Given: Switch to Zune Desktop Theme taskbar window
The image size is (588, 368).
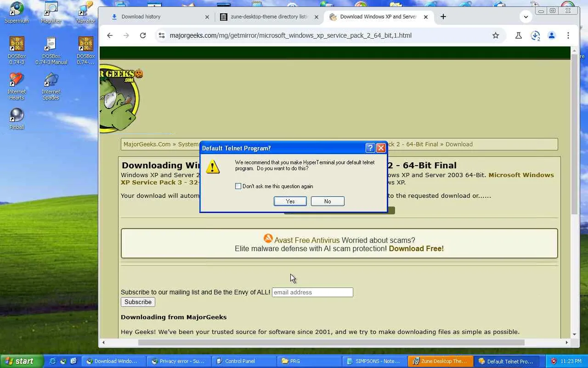Looking at the screenshot, I should click(x=441, y=361).
